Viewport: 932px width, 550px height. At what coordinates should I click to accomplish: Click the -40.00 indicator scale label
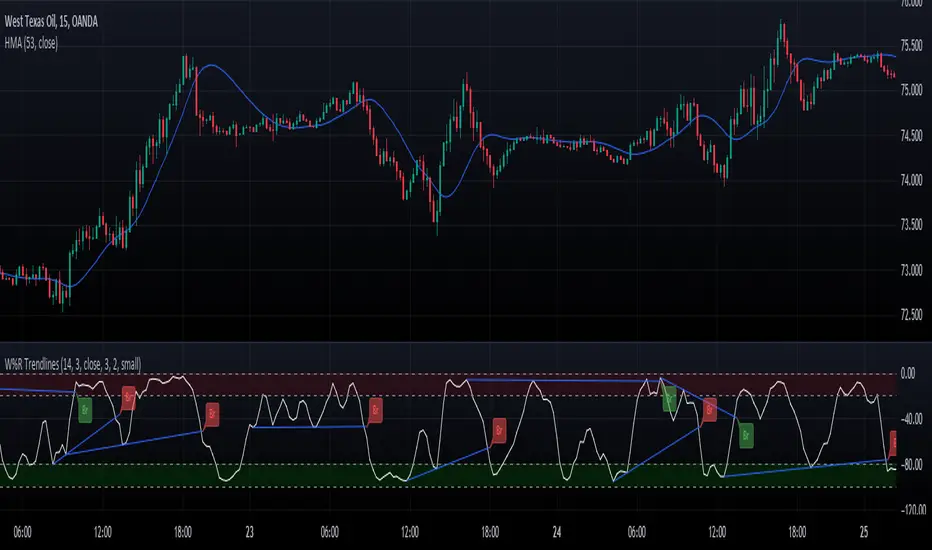[908, 419]
